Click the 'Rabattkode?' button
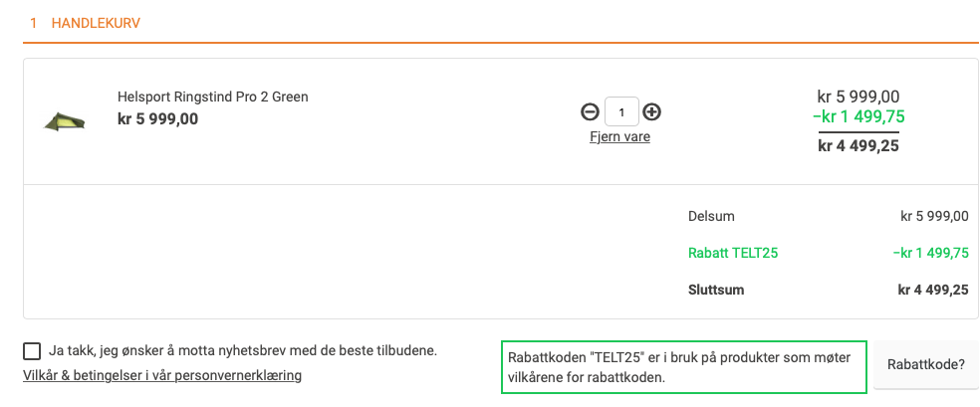Image resolution: width=980 pixels, height=407 pixels. [x=926, y=365]
